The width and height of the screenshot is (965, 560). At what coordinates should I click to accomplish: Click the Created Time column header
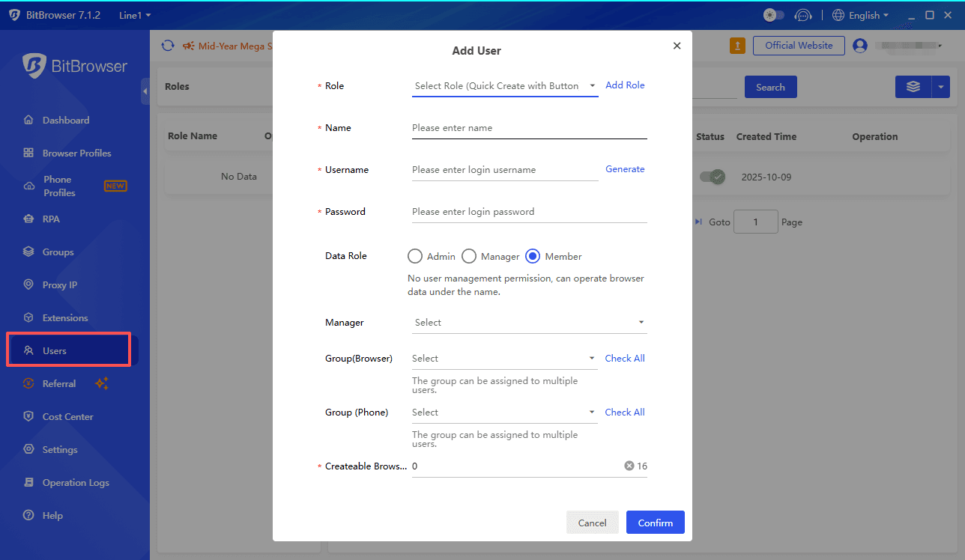tap(766, 136)
